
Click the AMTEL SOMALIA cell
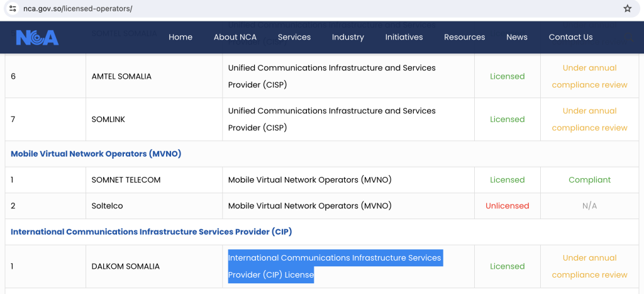pos(154,76)
